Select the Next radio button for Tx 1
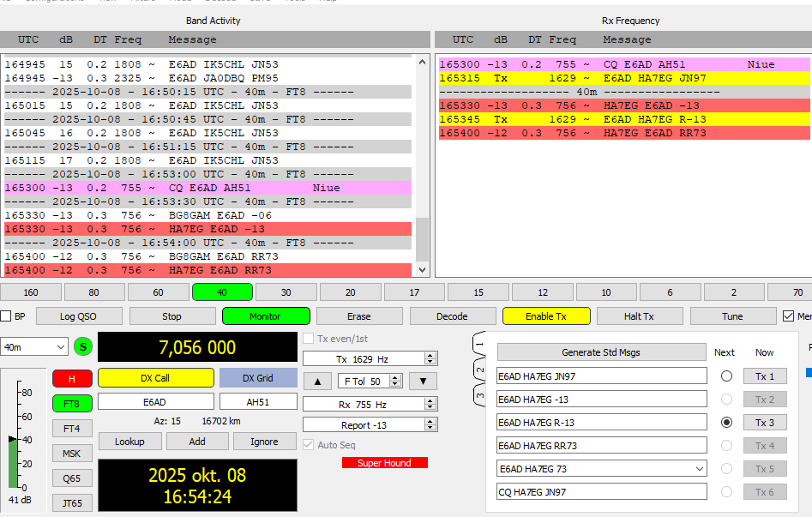 726,376
